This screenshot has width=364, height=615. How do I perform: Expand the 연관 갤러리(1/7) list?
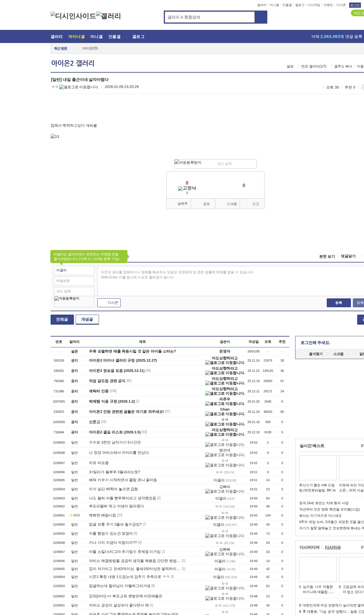click(x=314, y=66)
